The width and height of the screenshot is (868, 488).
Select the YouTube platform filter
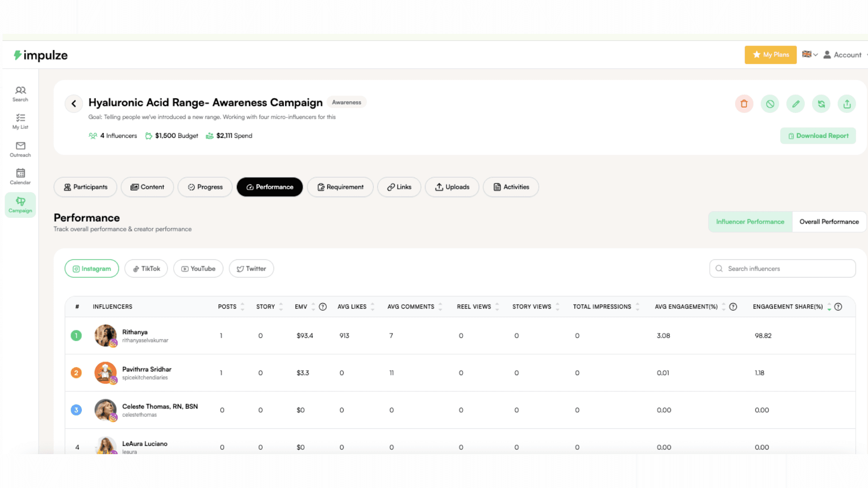click(x=198, y=269)
